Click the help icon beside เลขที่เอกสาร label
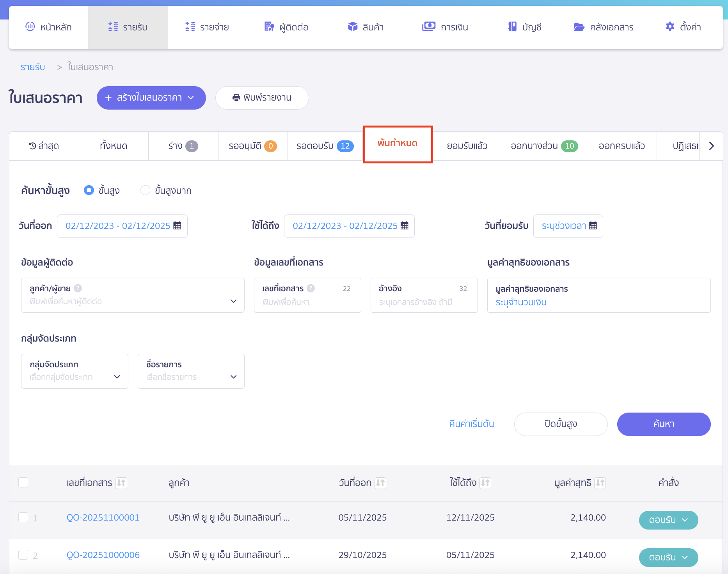728x574 pixels. coord(311,288)
